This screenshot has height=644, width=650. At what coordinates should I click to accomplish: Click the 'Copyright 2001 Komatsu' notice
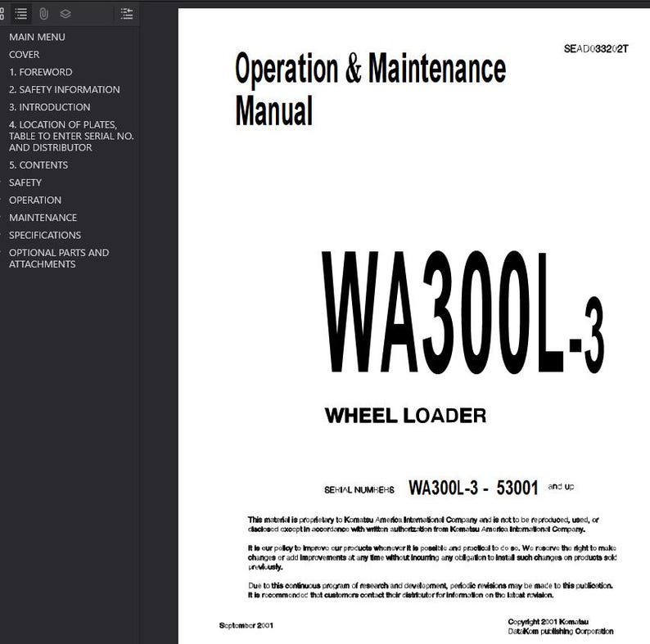(x=561, y=626)
